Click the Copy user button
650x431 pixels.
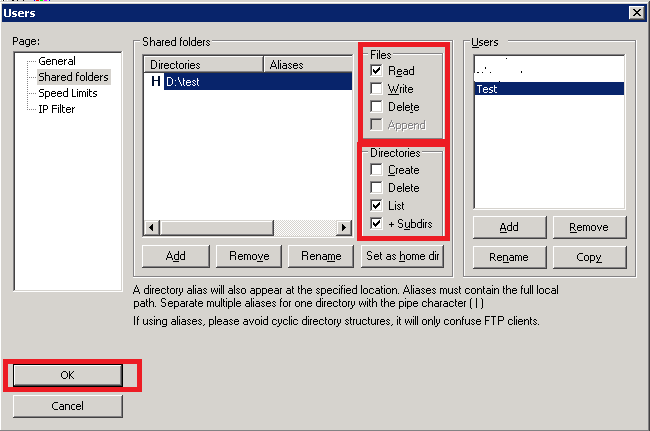pos(589,257)
